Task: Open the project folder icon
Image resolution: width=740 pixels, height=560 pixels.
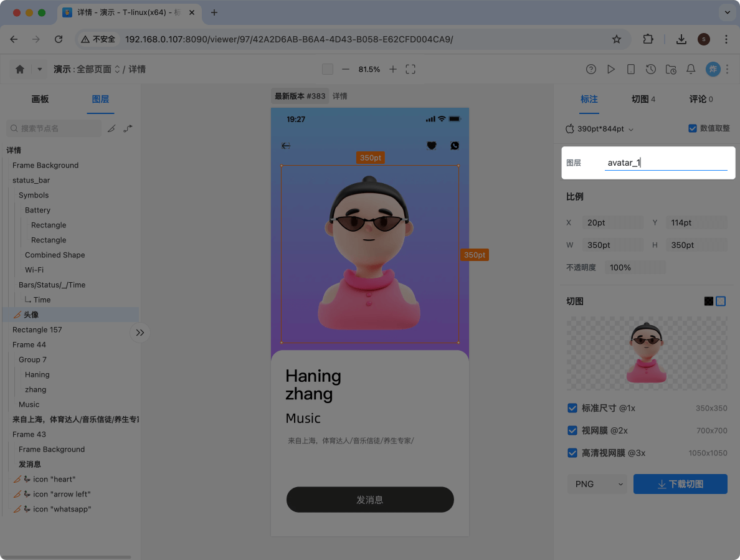Action: pyautogui.click(x=671, y=69)
